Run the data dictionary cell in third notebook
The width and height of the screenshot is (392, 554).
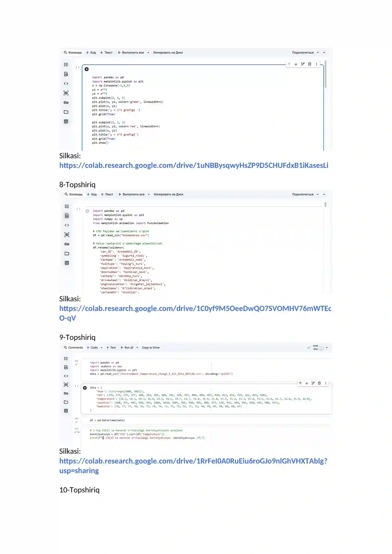click(x=85, y=388)
